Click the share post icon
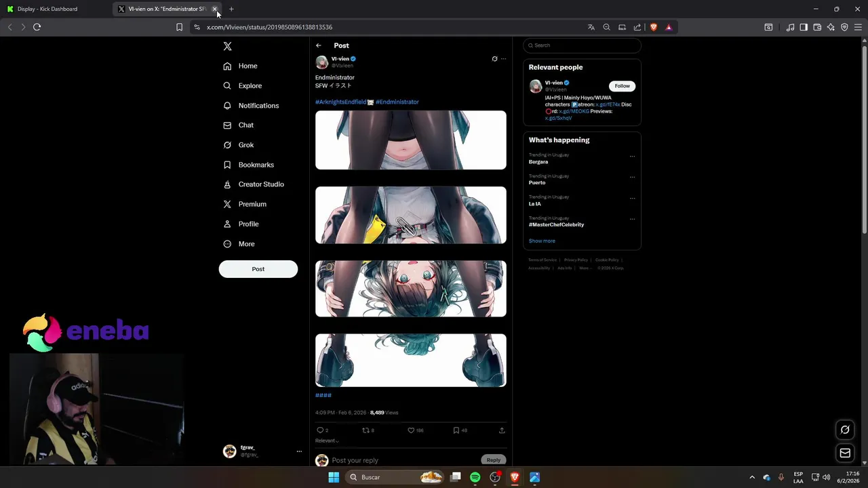Image resolution: width=868 pixels, height=488 pixels. click(x=502, y=430)
